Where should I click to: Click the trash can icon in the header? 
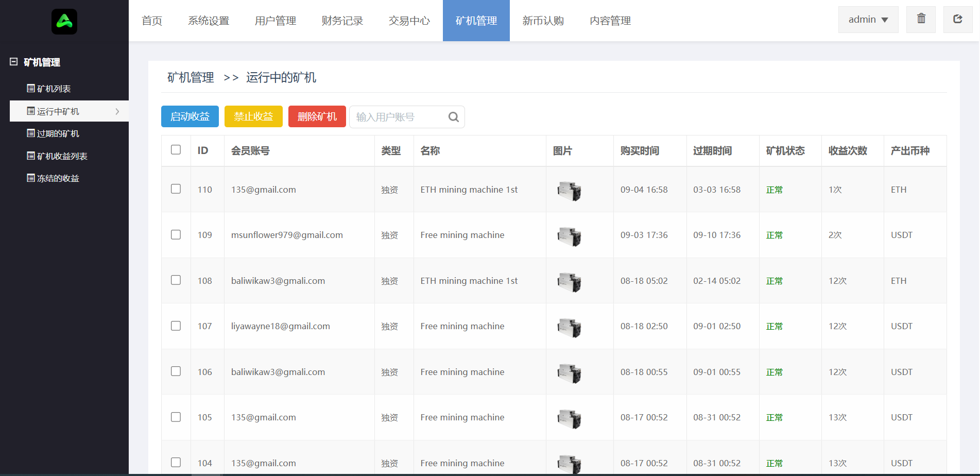pyautogui.click(x=921, y=19)
